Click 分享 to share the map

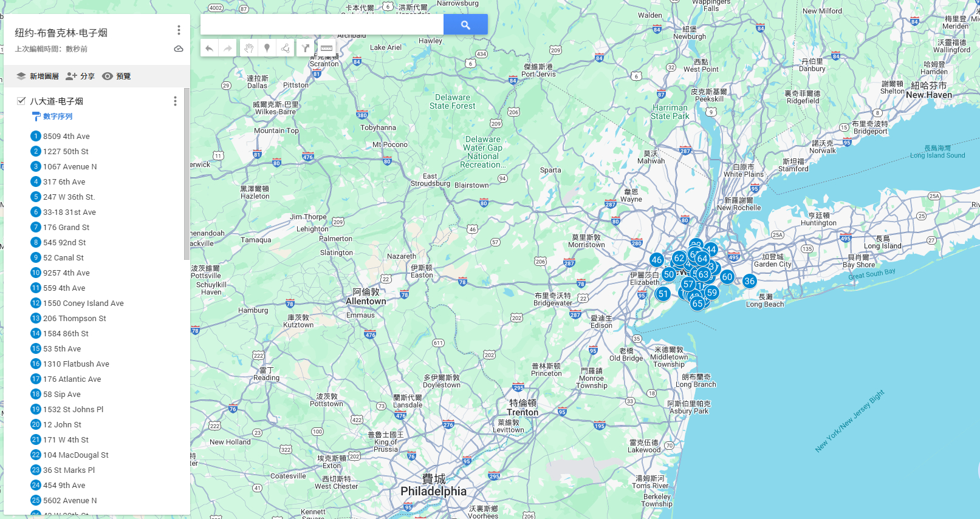[81, 76]
